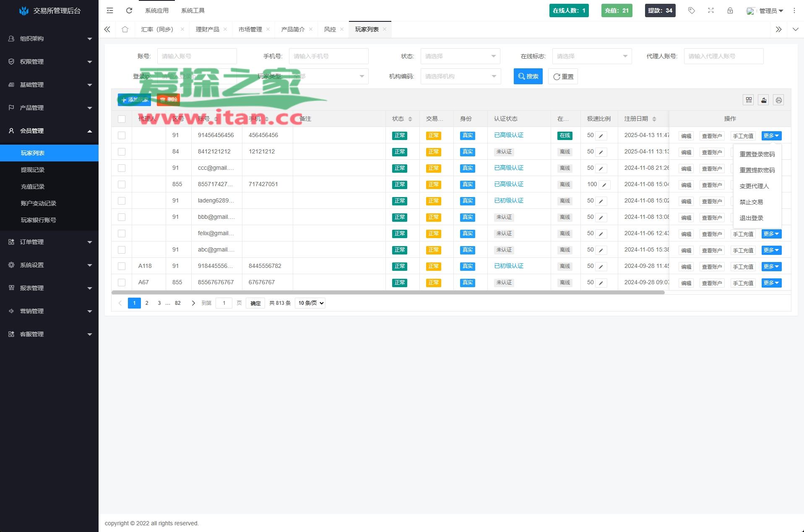The width and height of the screenshot is (804, 532).
Task: Toggle the sidebar collapse icon
Action: click(110, 10)
